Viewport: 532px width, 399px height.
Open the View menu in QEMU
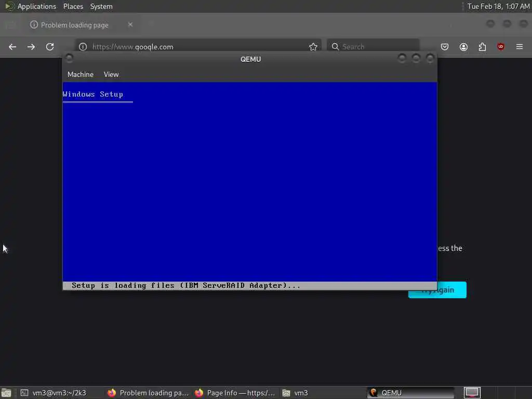111,74
